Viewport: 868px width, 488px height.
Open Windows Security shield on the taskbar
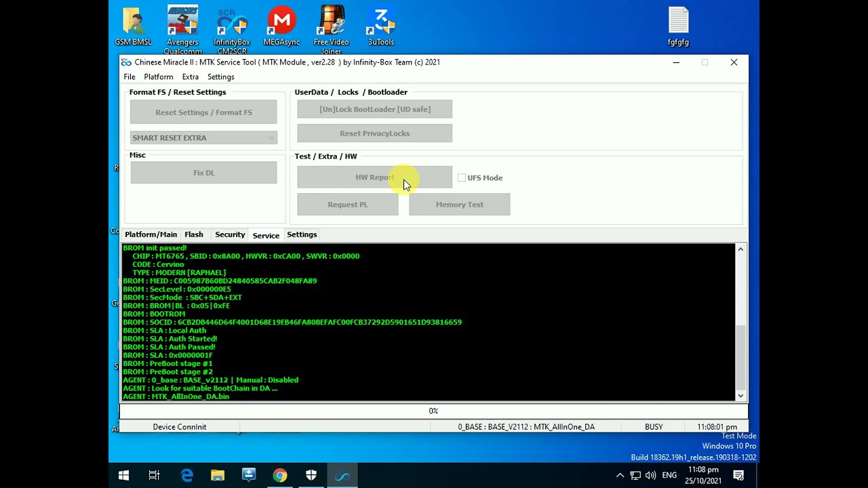(x=311, y=476)
